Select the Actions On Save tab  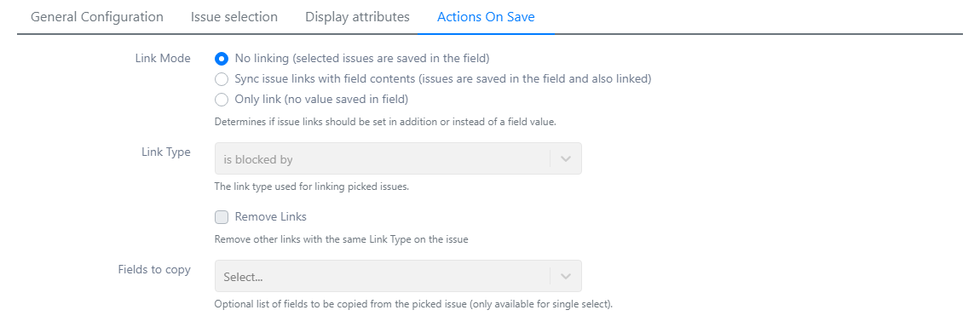486,17
